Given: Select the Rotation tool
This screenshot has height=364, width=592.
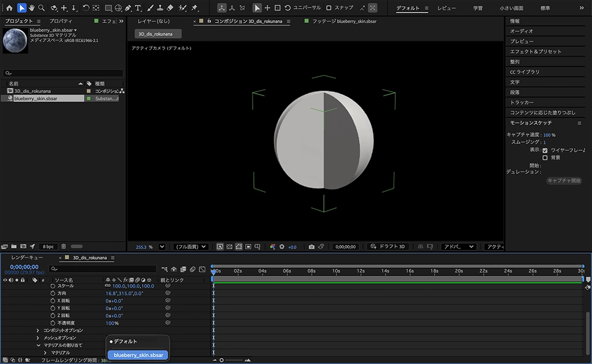Looking at the screenshot, I should click(86, 8).
